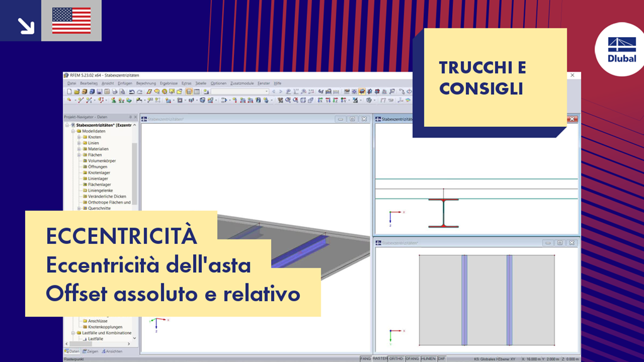The height and width of the screenshot is (362, 644).
Task: Click the Undo arrow icon
Action: (x=132, y=92)
